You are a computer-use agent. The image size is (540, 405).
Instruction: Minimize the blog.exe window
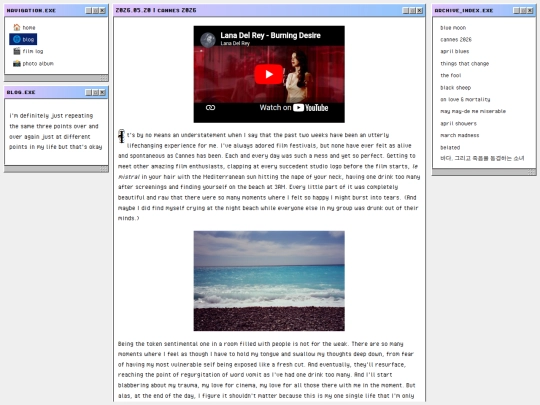[89, 92]
